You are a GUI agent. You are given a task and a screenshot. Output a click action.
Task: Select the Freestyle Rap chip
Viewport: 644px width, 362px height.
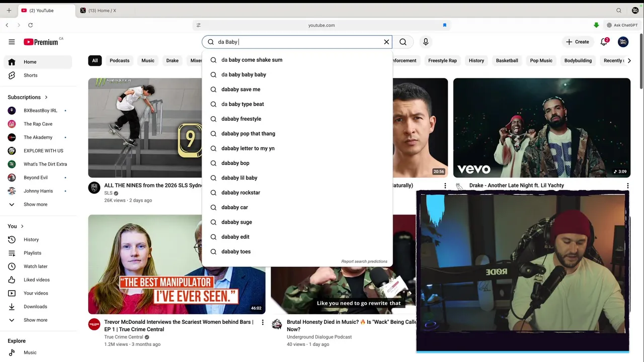point(442,60)
